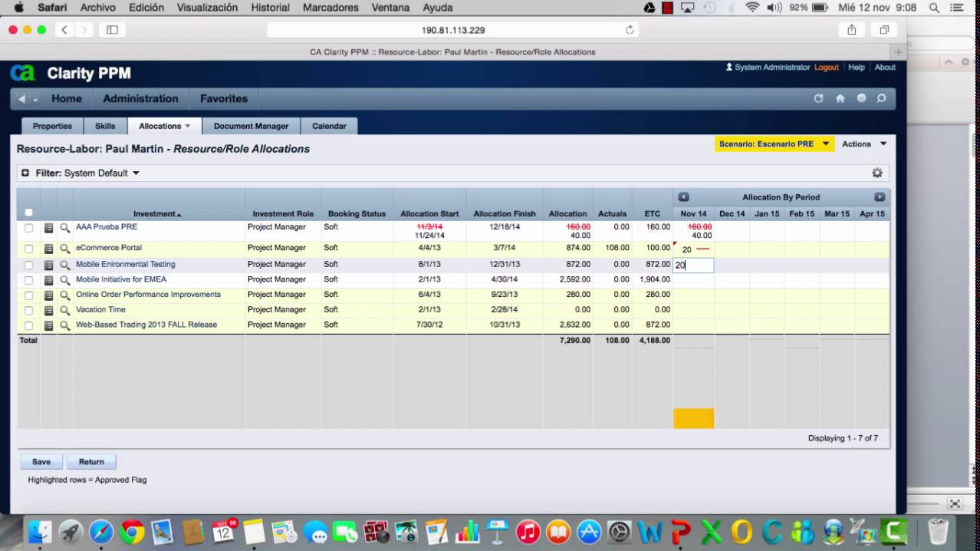980x551 pixels.
Task: Open properties icon for Mobile Initiative for EMEA row
Action: pyautogui.click(x=48, y=280)
